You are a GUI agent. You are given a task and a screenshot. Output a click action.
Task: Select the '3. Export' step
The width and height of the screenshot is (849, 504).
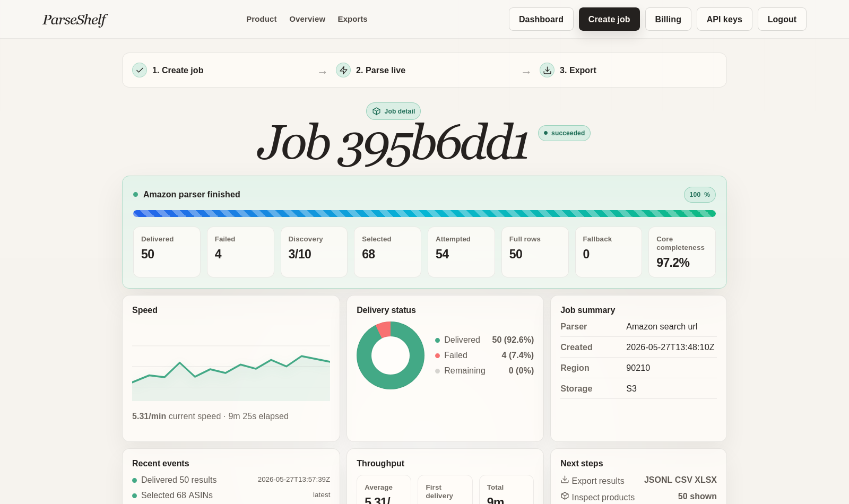578,70
